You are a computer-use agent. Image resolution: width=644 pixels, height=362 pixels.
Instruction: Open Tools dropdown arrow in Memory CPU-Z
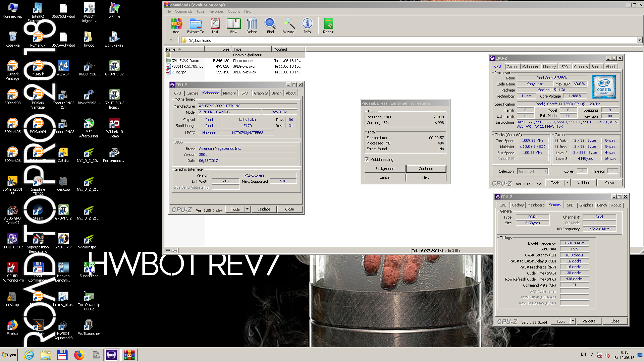[573, 321]
